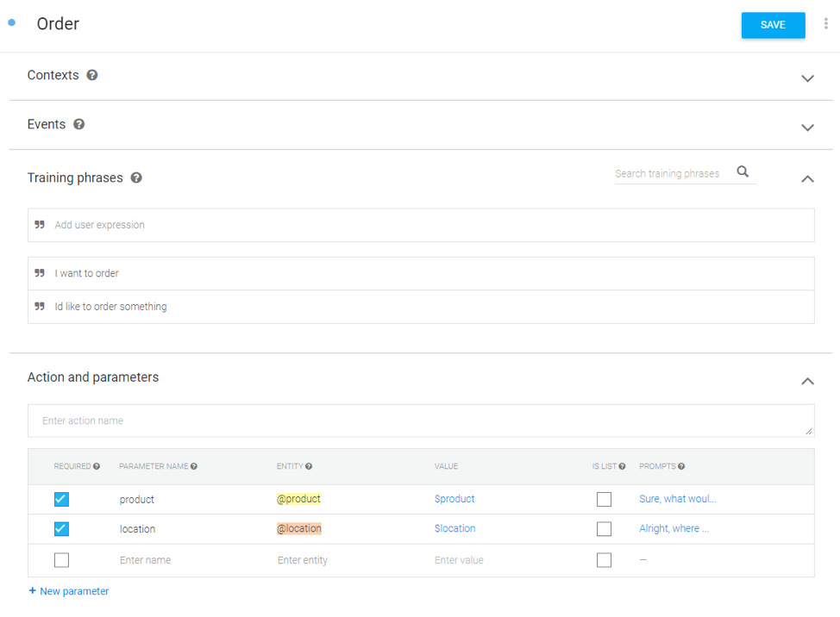Screen dimensions: 840x617
Task: Toggle Is List checkbox for product
Action: click(x=604, y=499)
